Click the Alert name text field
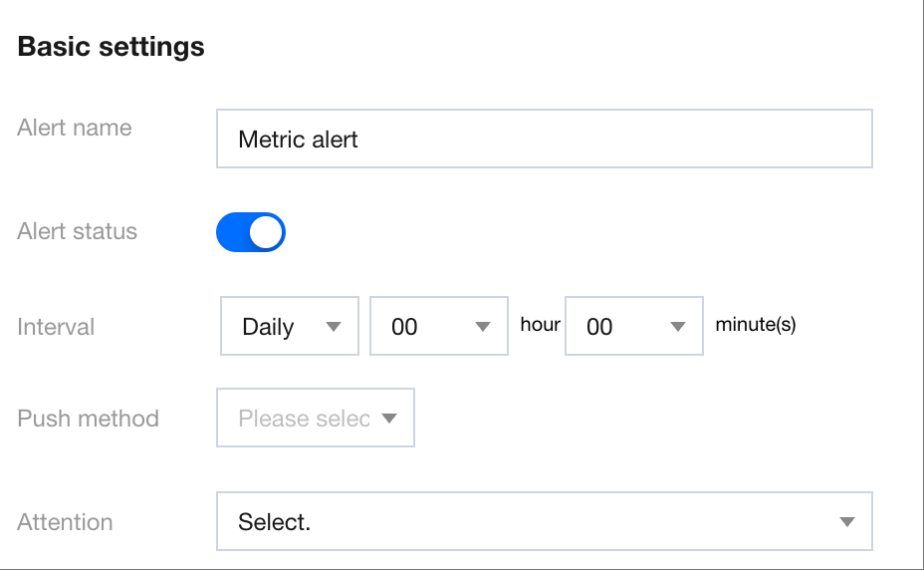Screen dimensions: 924x570 click(544, 140)
